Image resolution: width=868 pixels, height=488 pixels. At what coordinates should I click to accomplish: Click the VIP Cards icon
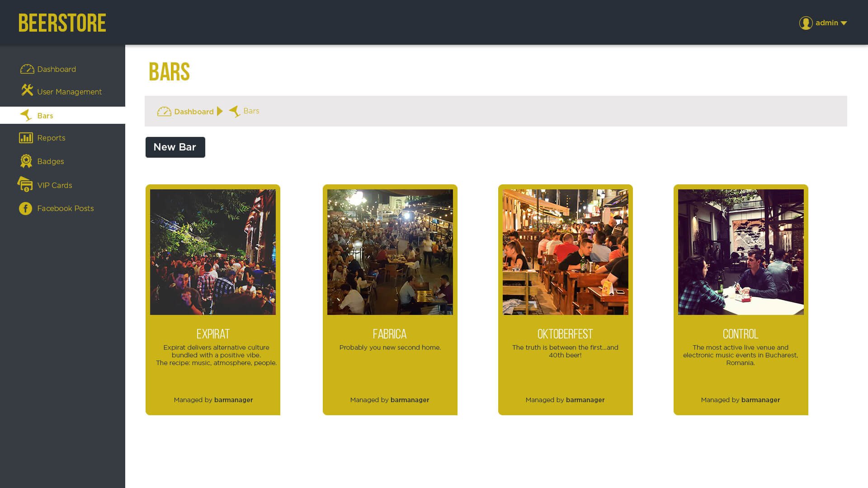tap(25, 184)
